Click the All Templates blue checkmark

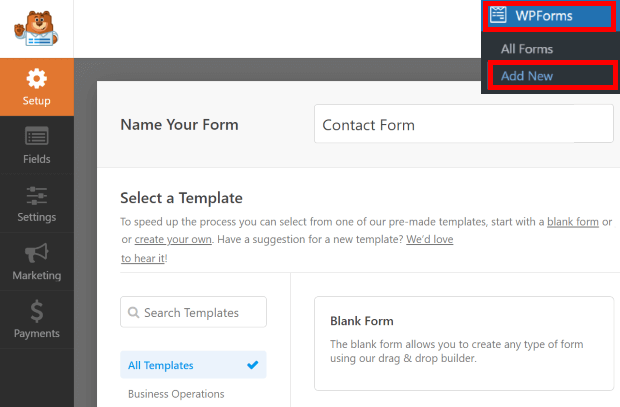252,366
